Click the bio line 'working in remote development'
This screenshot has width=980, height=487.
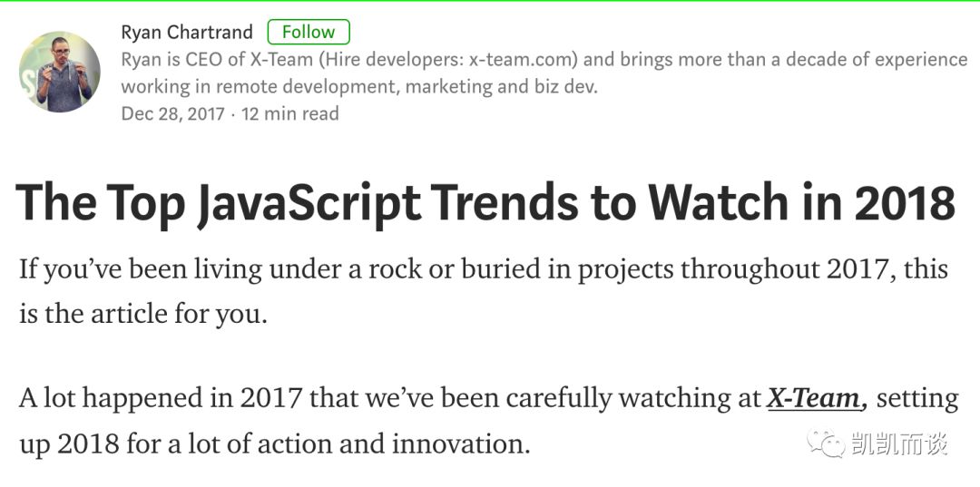coord(359,86)
